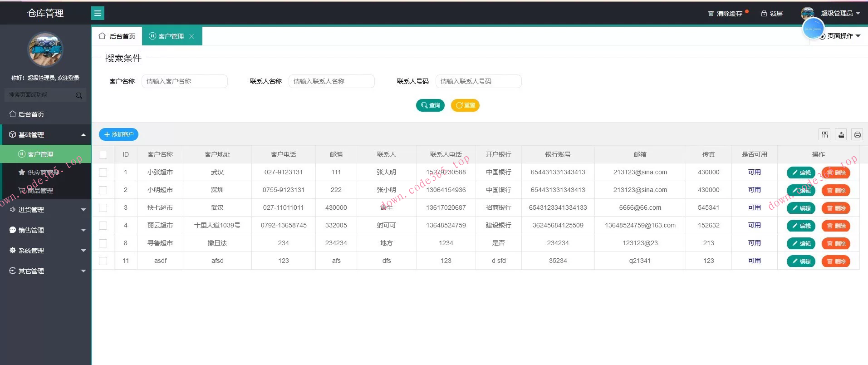
Task: Switch to the 后台首页 tab
Action: point(117,36)
